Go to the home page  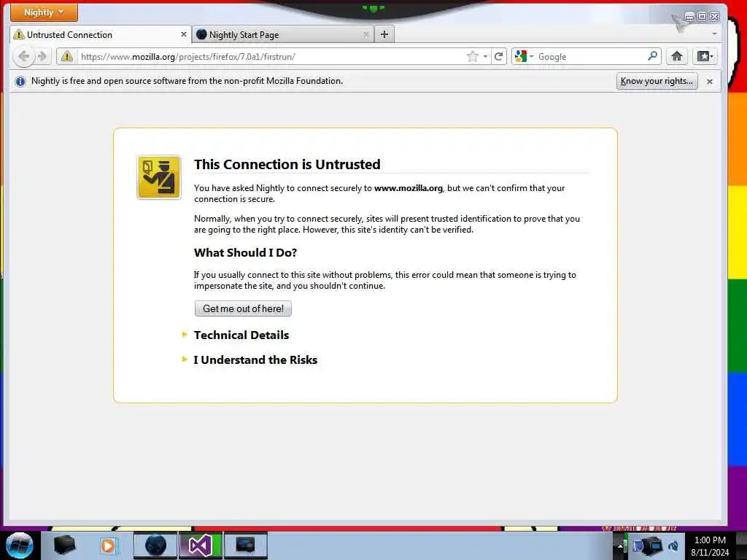click(676, 57)
